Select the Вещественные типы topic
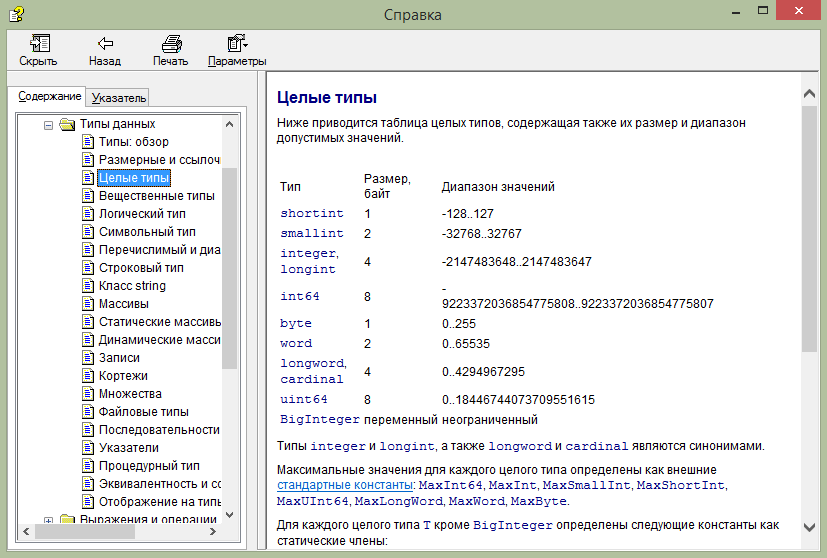This screenshot has width=827, height=558. point(157,196)
